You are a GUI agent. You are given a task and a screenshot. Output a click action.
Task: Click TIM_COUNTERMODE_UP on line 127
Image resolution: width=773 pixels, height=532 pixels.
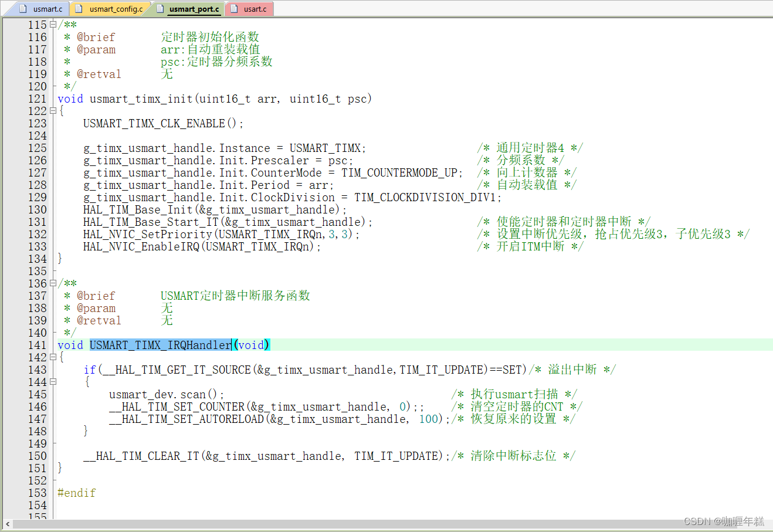click(399, 172)
